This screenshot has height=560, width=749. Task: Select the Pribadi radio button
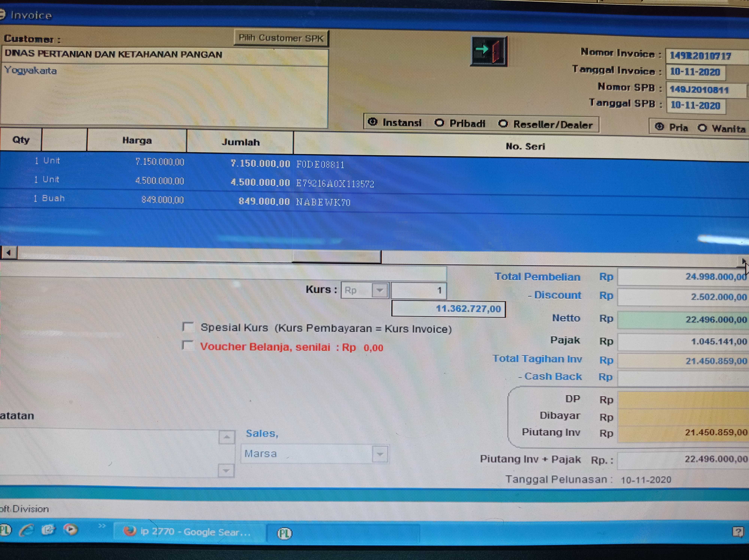tap(439, 123)
